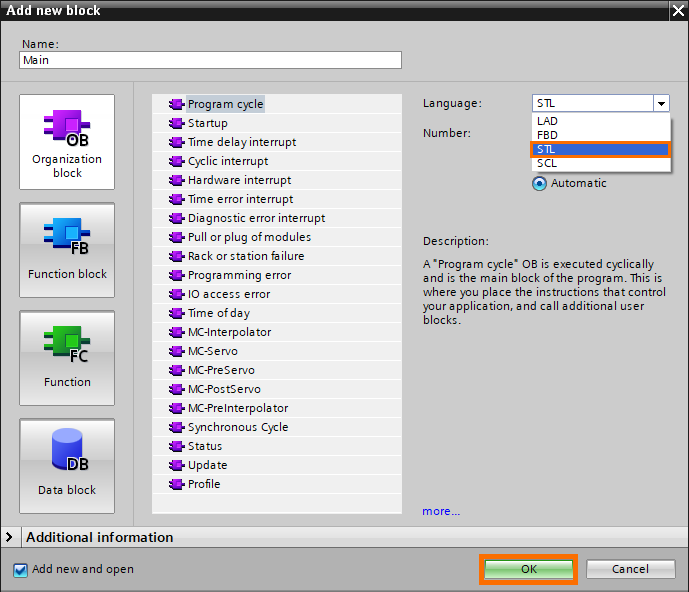Select the Synchronous Cycle entry
The width and height of the screenshot is (689, 592).
click(277, 427)
